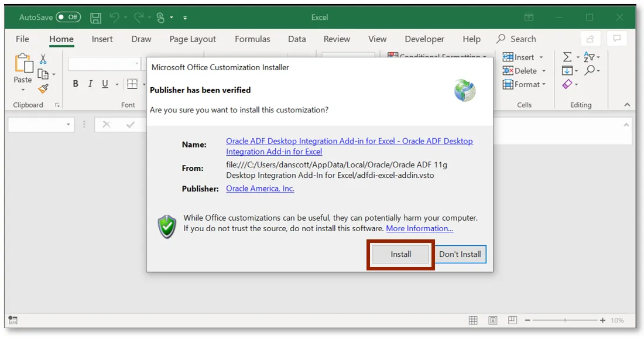Click the Paste clipboard icon
The height and width of the screenshot is (343, 644).
point(23,64)
